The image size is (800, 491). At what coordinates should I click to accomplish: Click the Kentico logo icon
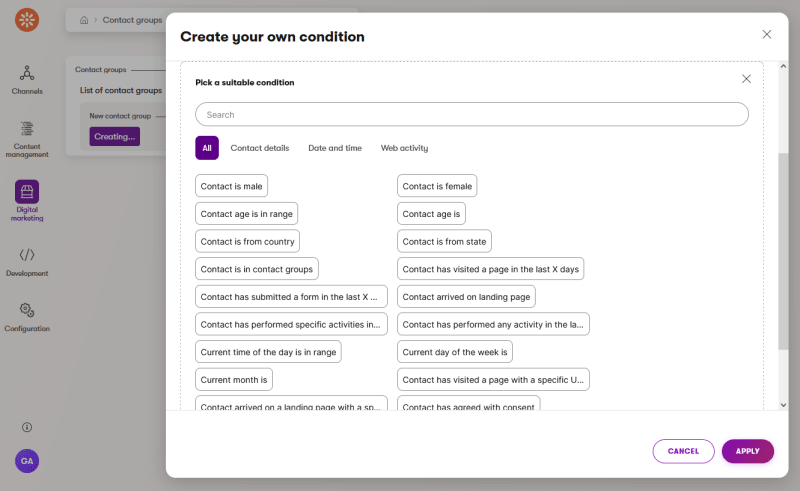click(x=27, y=19)
